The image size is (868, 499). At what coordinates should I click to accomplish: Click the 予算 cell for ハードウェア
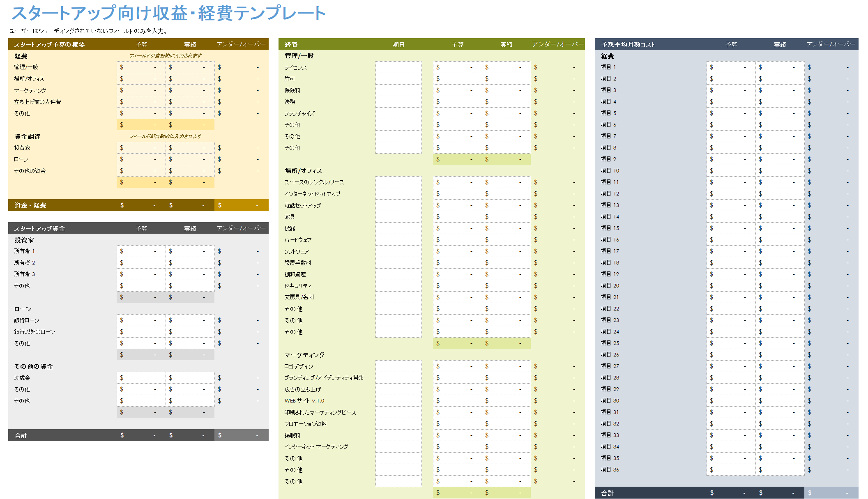458,240
